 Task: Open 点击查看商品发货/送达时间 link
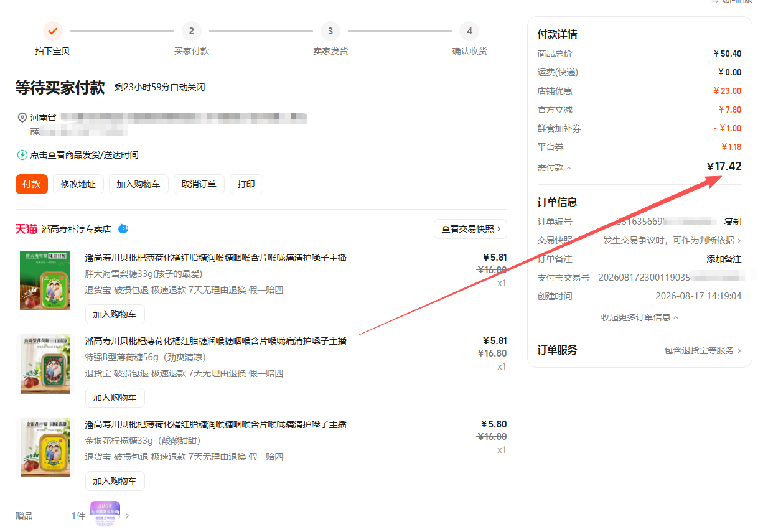click(85, 155)
